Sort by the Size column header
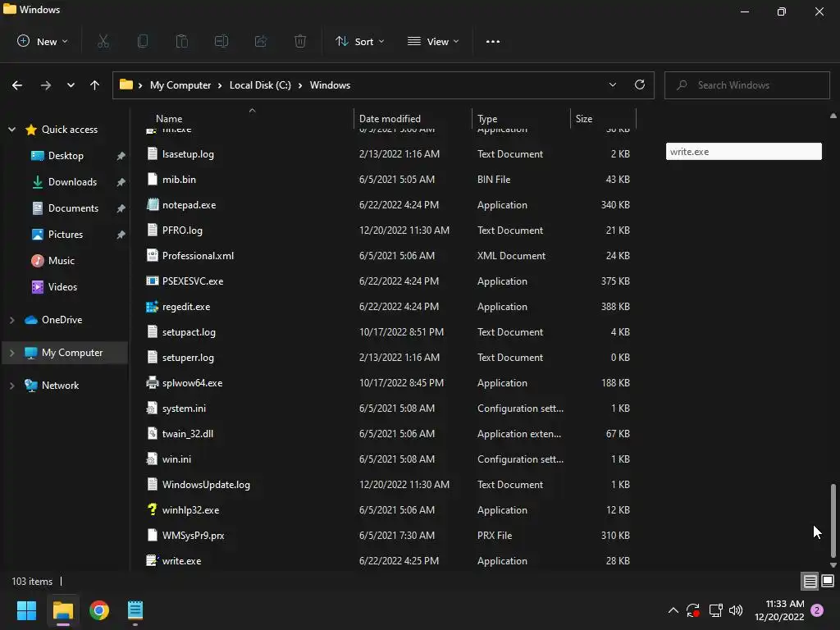The width and height of the screenshot is (840, 630). pyautogui.click(x=584, y=118)
